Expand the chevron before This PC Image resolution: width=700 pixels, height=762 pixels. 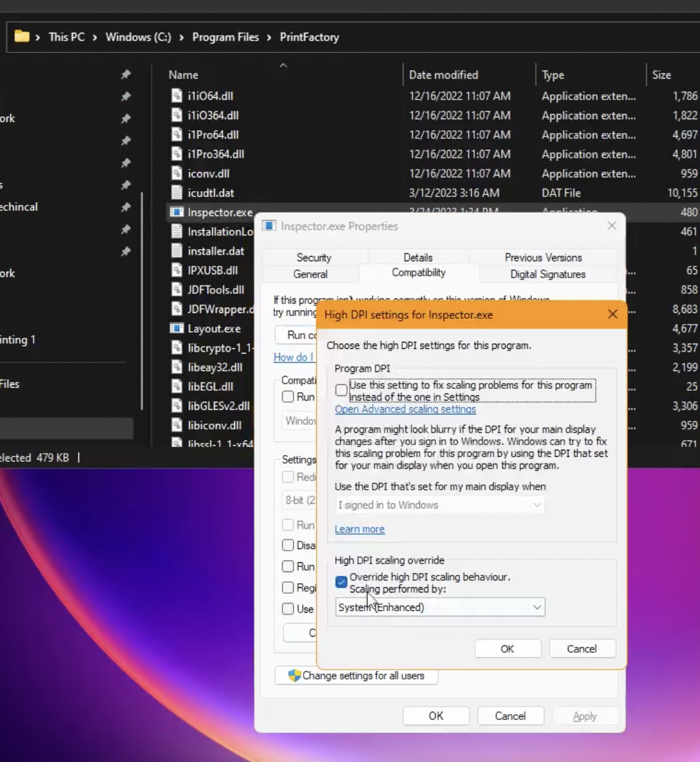37,37
